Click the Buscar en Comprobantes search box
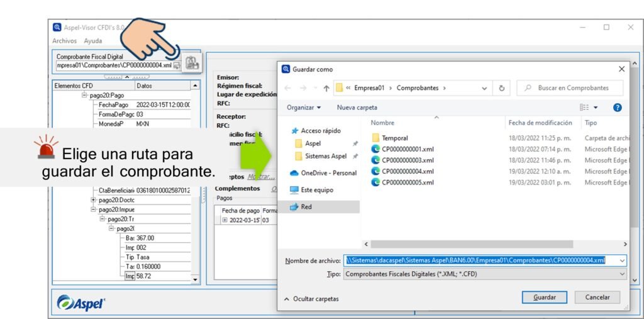Screen dimensions: 644x319 pyautogui.click(x=570, y=88)
